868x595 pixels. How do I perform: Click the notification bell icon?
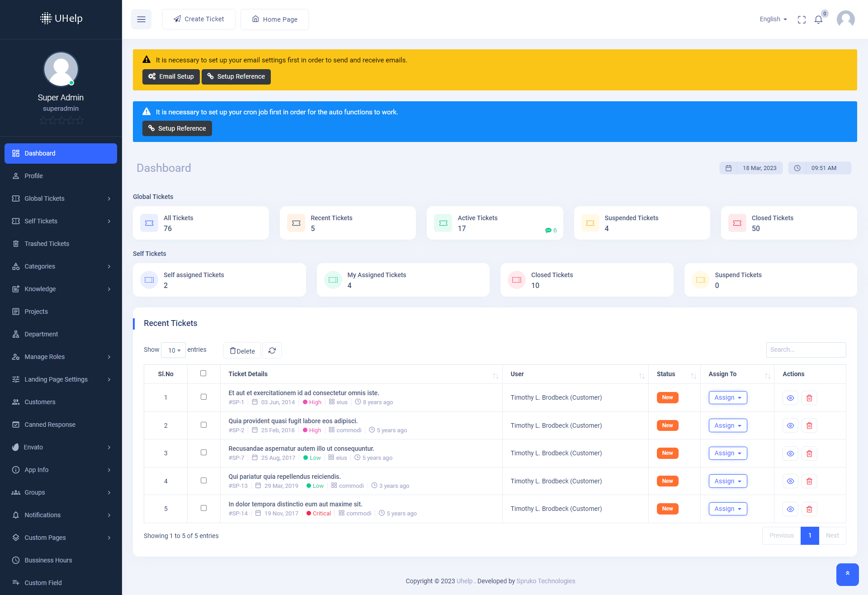click(x=819, y=19)
